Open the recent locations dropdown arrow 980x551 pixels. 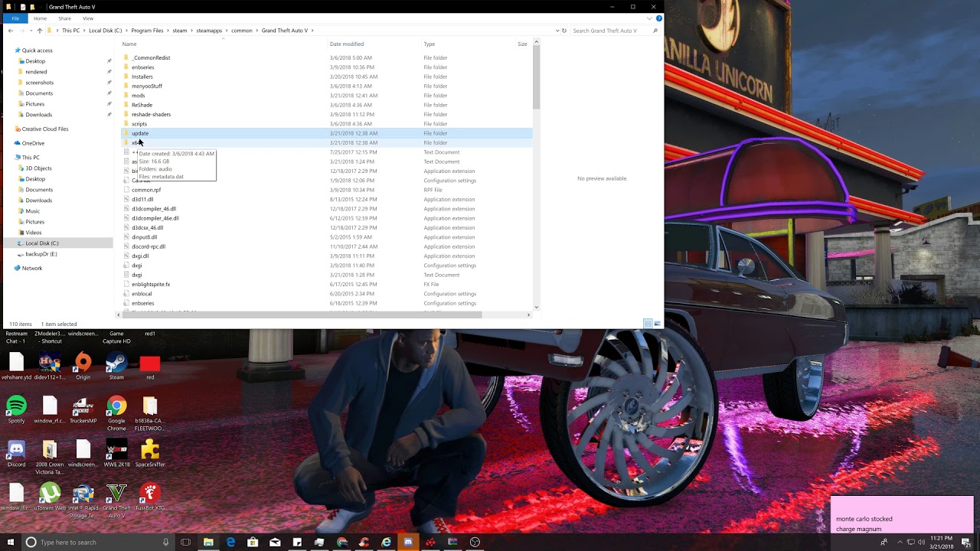click(x=31, y=31)
